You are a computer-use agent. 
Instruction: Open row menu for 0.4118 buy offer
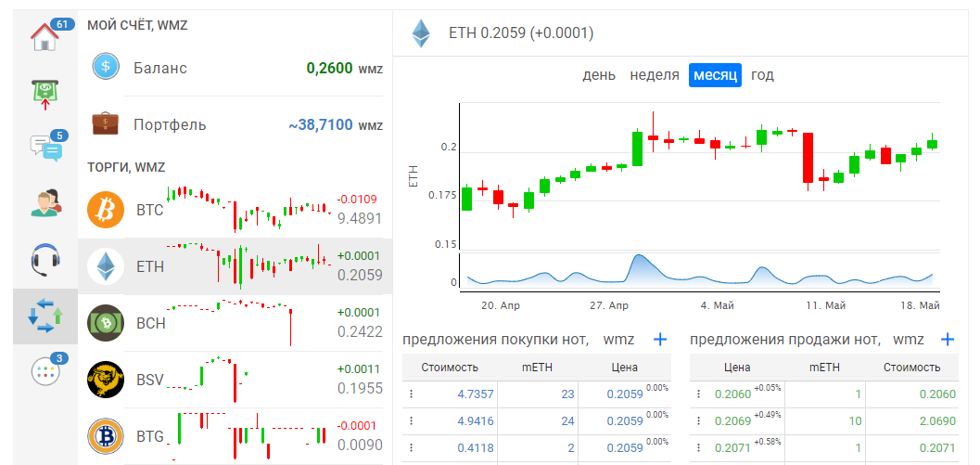tap(412, 447)
